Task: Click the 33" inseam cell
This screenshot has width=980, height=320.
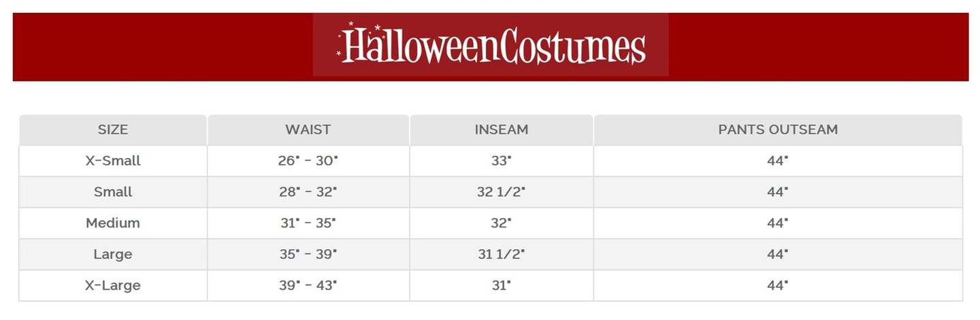Action: (x=502, y=161)
